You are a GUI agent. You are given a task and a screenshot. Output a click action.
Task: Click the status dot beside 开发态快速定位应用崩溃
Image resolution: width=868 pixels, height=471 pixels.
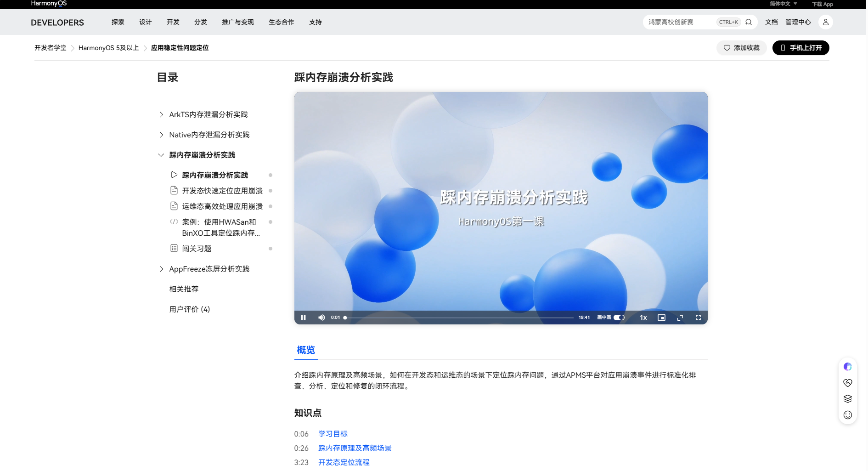(271, 191)
